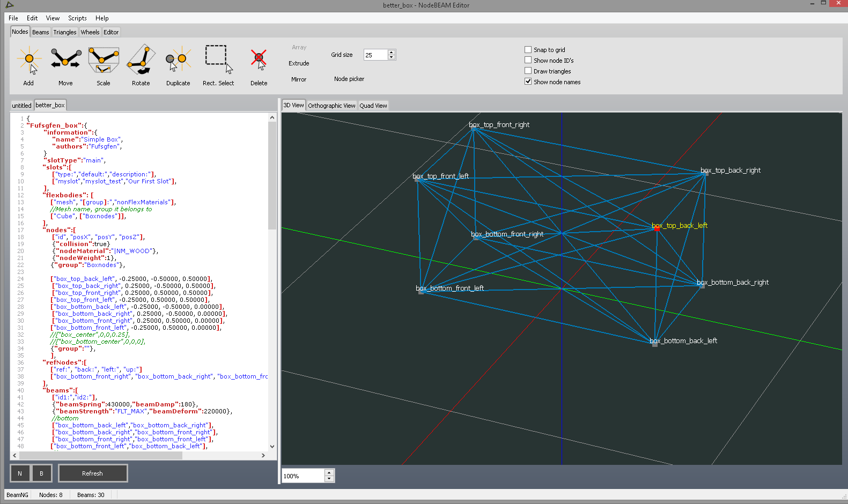This screenshot has width=848, height=504.
Task: Select the better_box document tab
Action: coord(50,105)
